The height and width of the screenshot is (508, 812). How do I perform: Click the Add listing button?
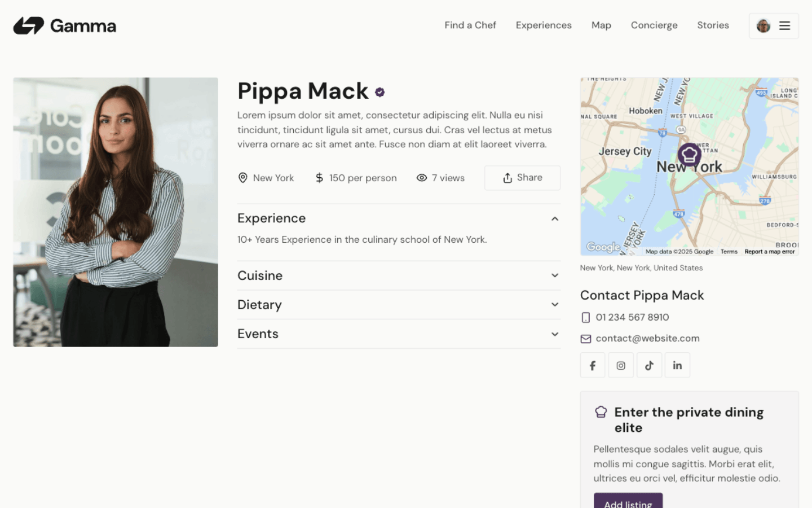point(628,501)
